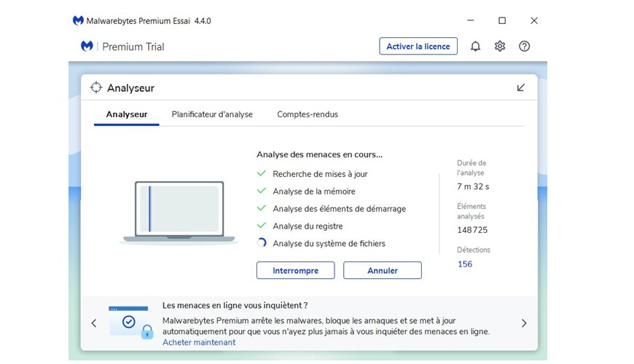
Task: Show previous promo with left chevron
Action: (94, 323)
